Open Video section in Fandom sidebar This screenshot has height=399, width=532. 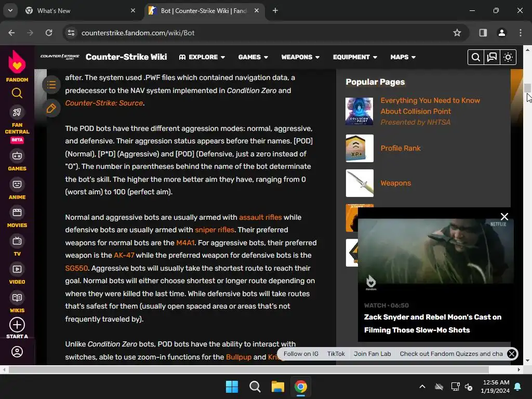pos(17,274)
